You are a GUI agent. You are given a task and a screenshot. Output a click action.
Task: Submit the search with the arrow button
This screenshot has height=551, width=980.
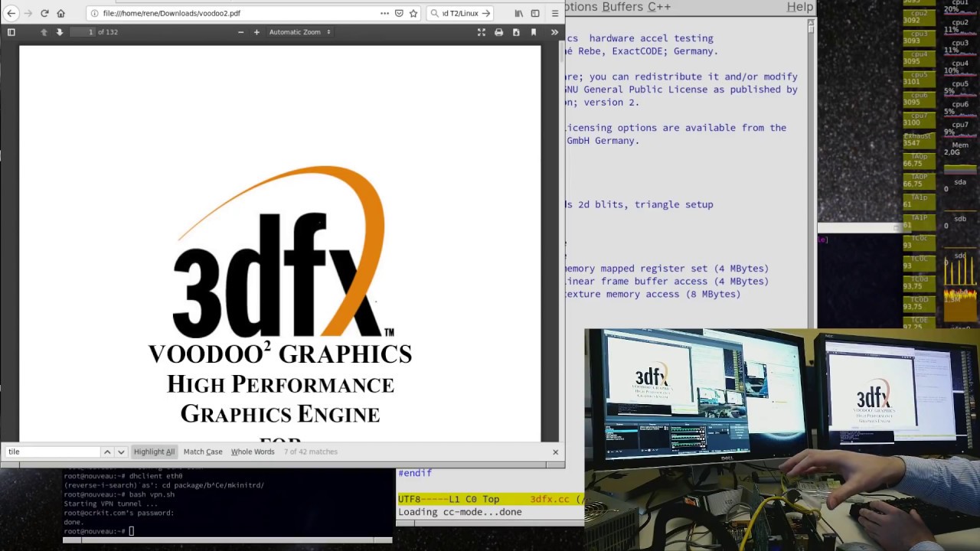point(485,13)
